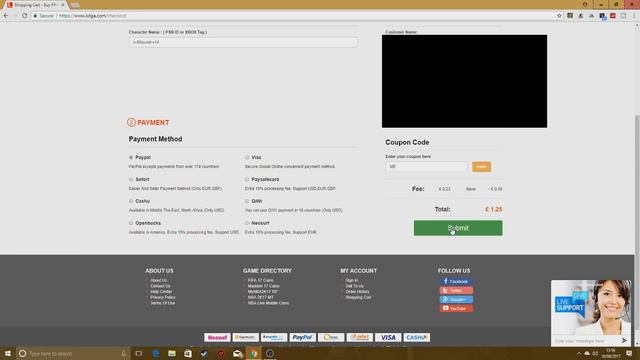Click the PayPal logo in the footer
This screenshot has width=640, height=360.
pyautogui.click(x=302, y=338)
